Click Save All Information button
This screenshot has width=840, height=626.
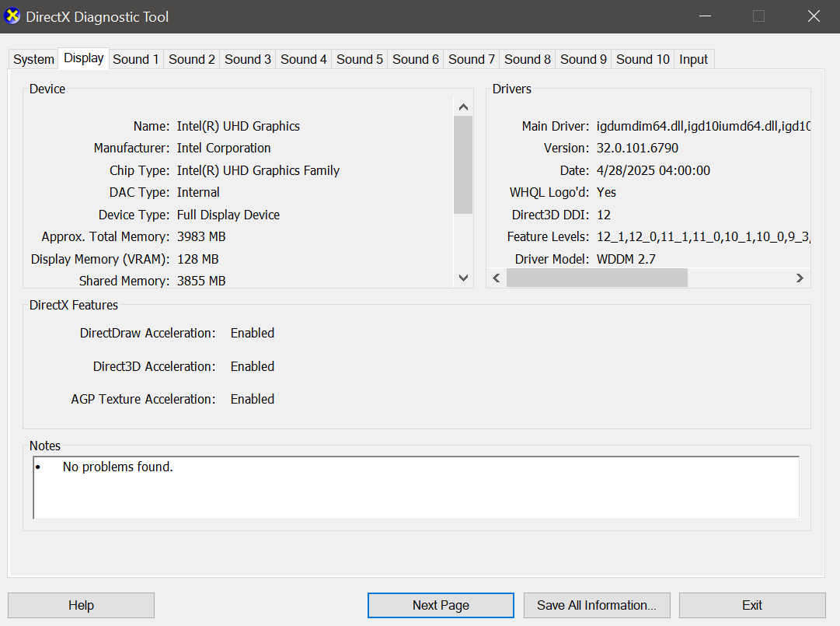pyautogui.click(x=597, y=605)
